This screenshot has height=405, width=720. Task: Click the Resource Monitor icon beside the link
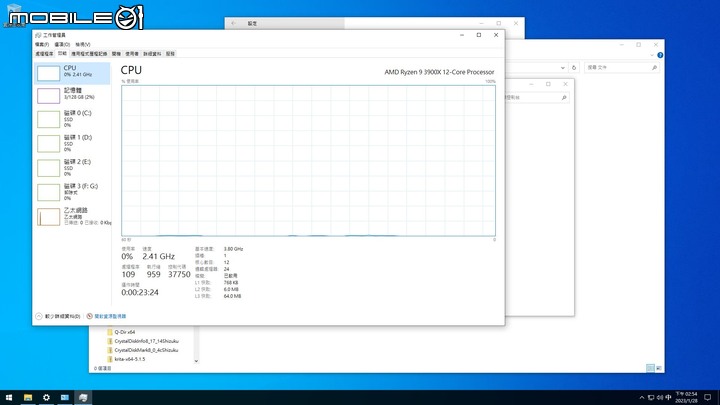tap(90, 316)
